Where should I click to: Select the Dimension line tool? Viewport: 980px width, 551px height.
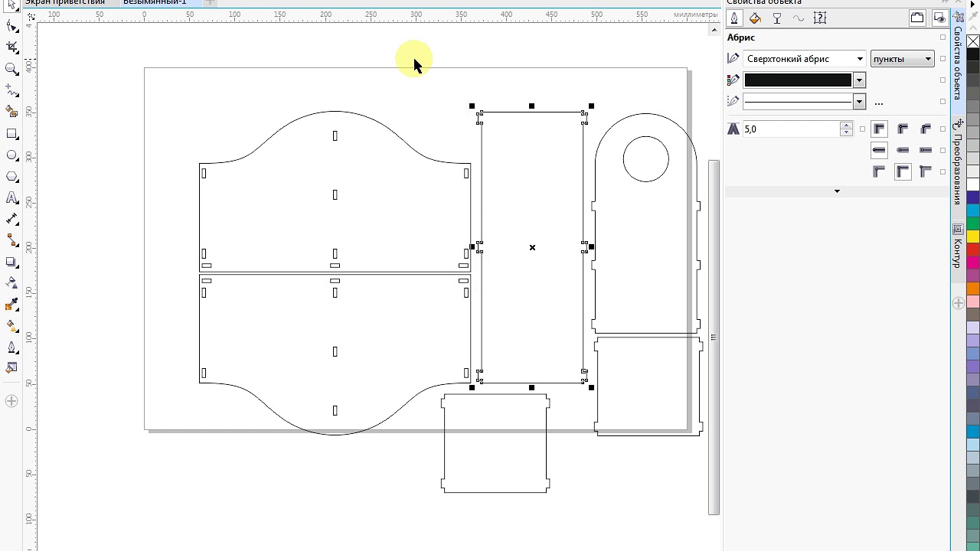point(11,219)
